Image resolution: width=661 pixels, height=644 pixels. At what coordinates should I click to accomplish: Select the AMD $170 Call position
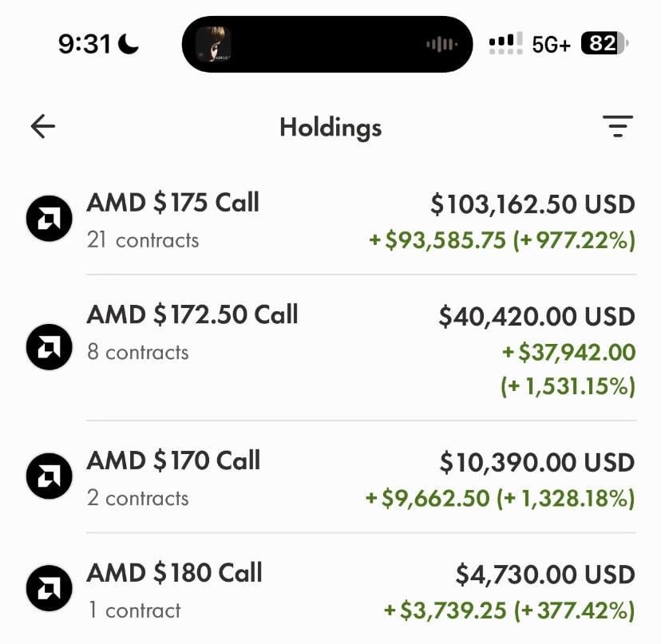[x=173, y=460]
